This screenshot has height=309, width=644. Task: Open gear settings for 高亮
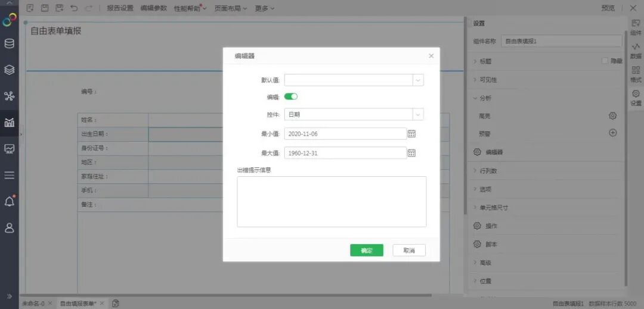(612, 116)
